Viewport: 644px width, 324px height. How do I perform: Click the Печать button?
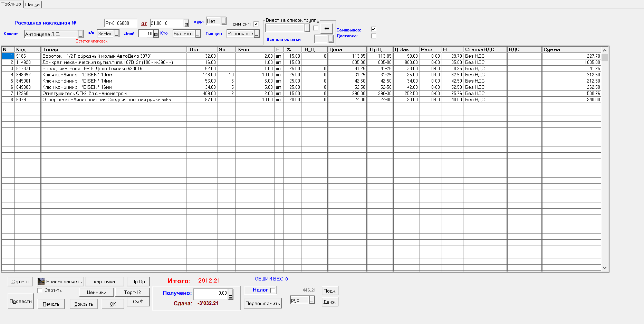(51, 304)
